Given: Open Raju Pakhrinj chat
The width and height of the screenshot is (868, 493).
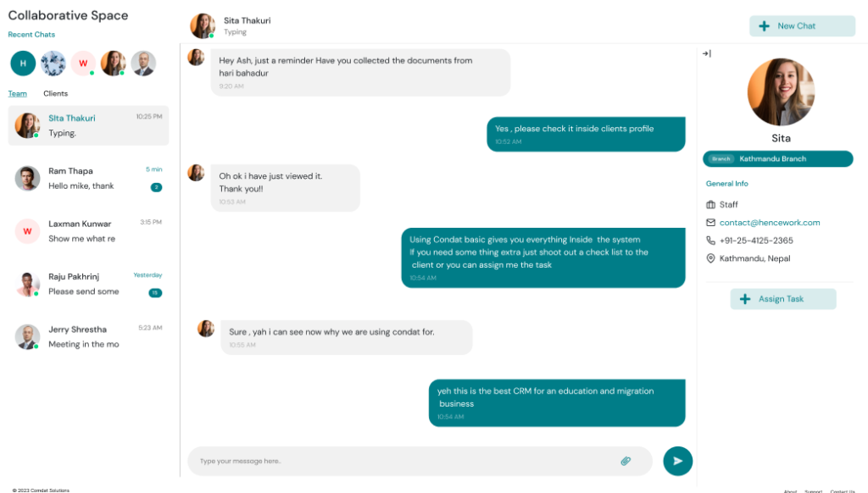Looking at the screenshot, I should 88,284.
